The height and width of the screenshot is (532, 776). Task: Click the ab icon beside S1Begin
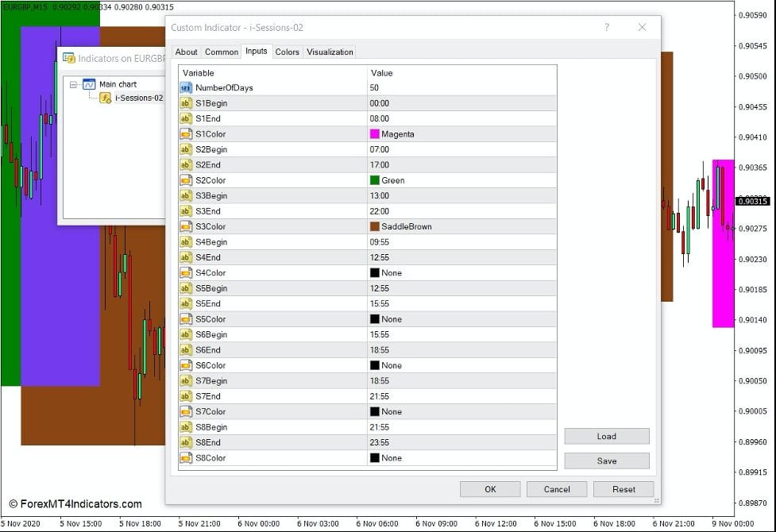tap(186, 103)
